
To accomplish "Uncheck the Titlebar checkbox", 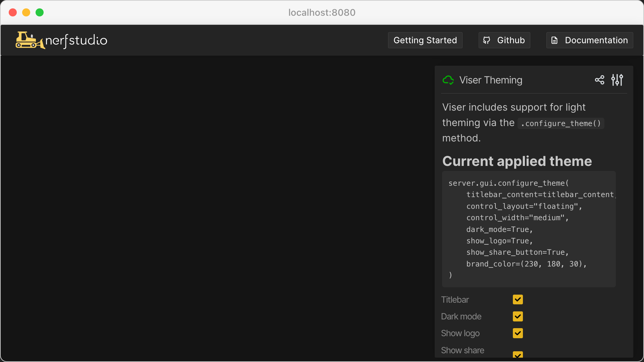I will (x=518, y=299).
